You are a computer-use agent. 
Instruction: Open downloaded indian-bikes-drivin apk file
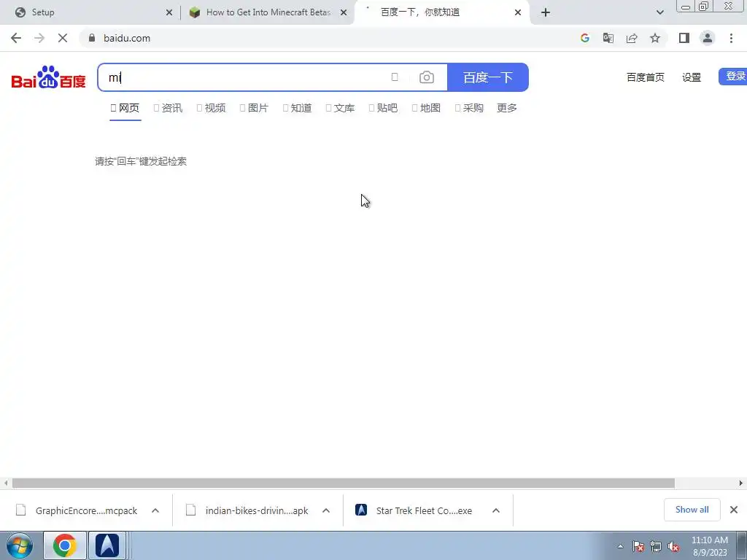(x=247, y=510)
